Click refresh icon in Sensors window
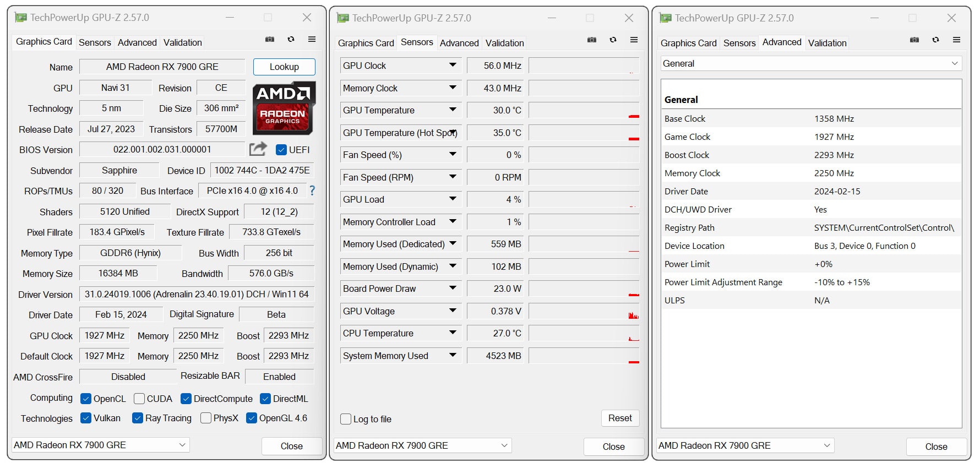Screen dimensions: 980x468 [613, 40]
